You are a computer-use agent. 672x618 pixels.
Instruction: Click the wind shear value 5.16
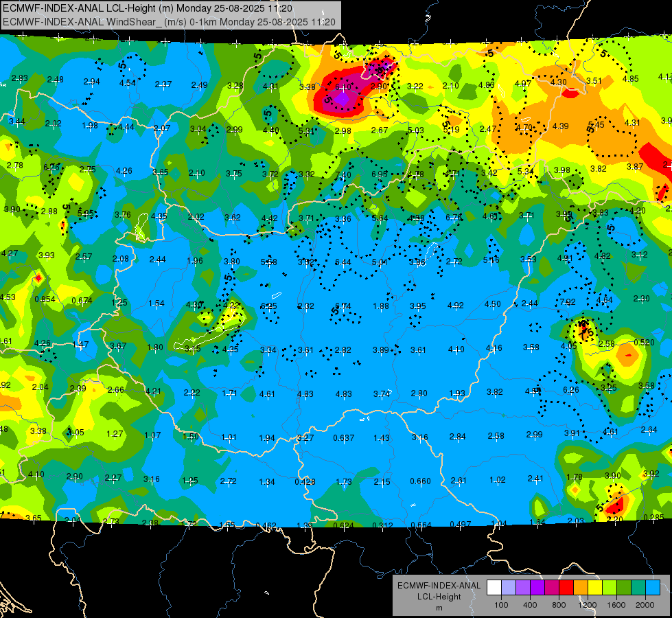[x=491, y=260]
